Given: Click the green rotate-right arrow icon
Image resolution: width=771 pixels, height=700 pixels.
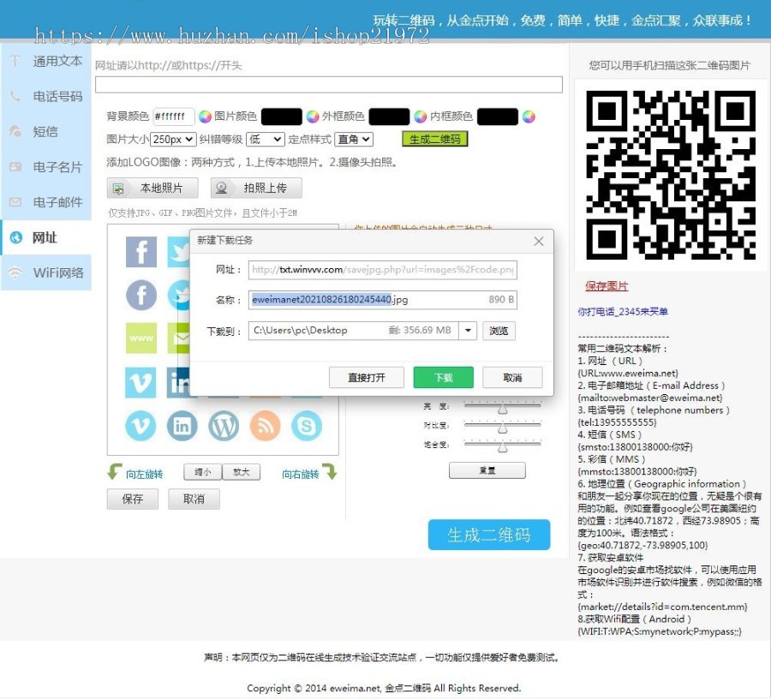Looking at the screenshot, I should [x=330, y=472].
